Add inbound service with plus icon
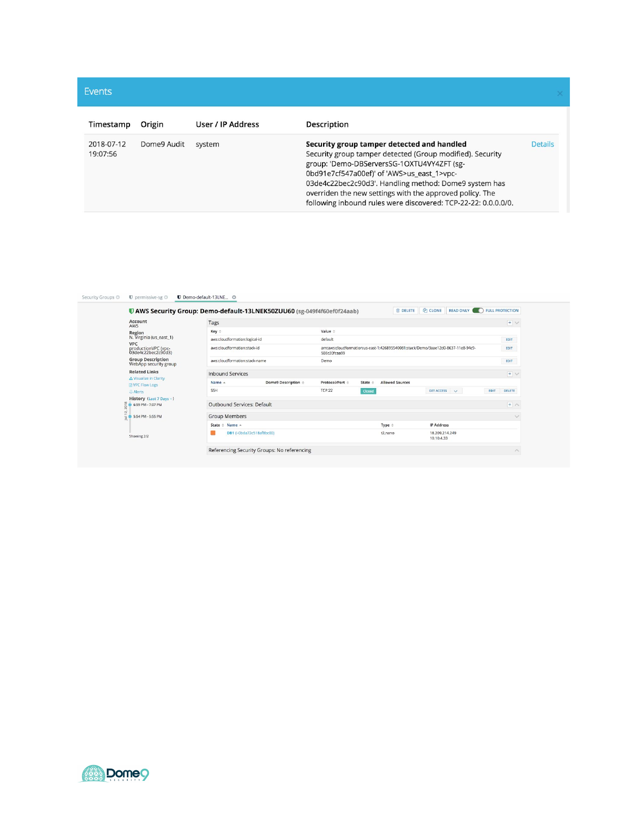Image resolution: width=644 pixels, height=834 pixels. pos(510,374)
